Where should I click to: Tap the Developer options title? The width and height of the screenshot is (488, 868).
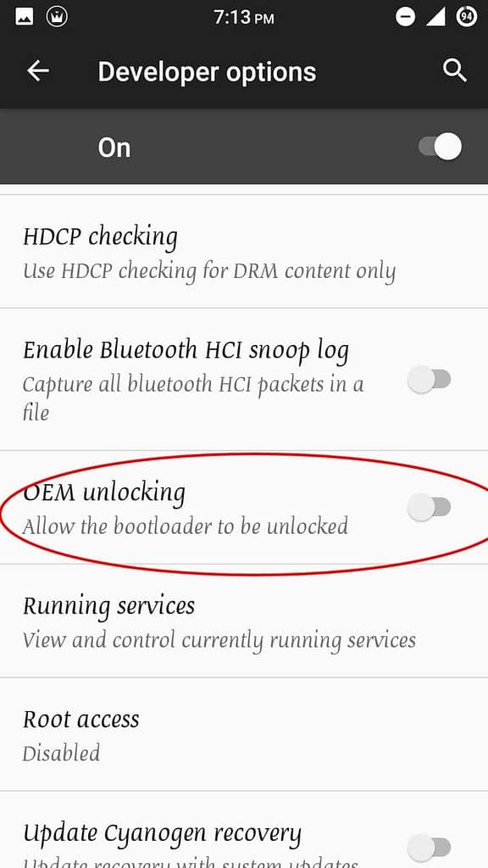(207, 72)
